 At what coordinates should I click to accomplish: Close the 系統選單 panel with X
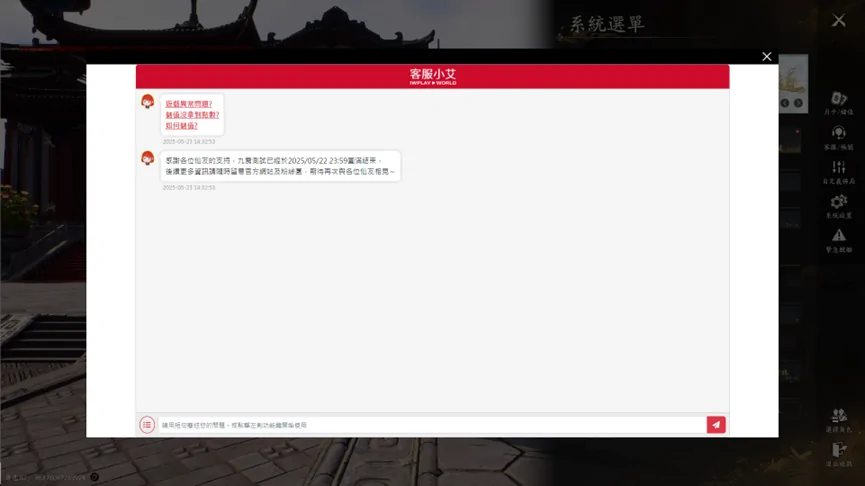839,20
